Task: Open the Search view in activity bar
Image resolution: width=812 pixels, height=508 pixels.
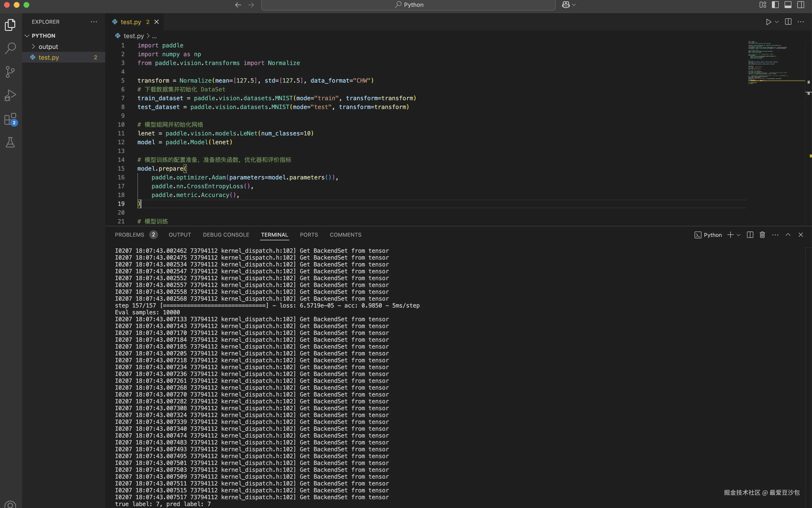Action: [11, 48]
